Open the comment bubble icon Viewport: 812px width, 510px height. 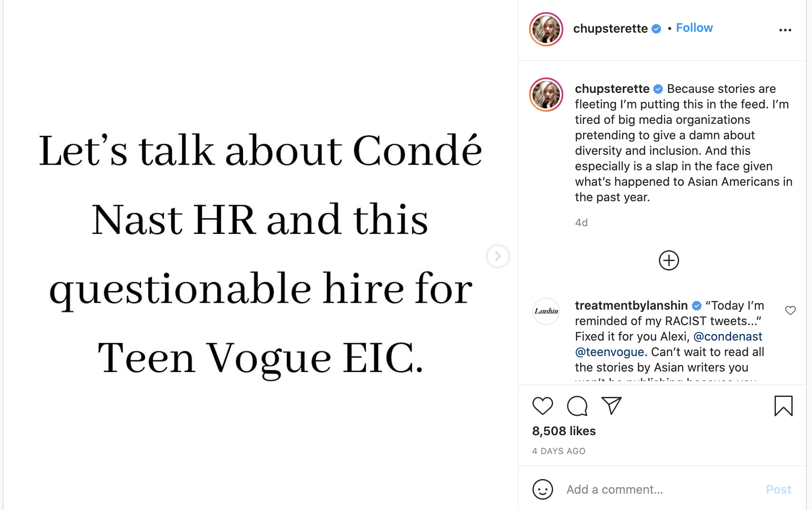pos(577,406)
